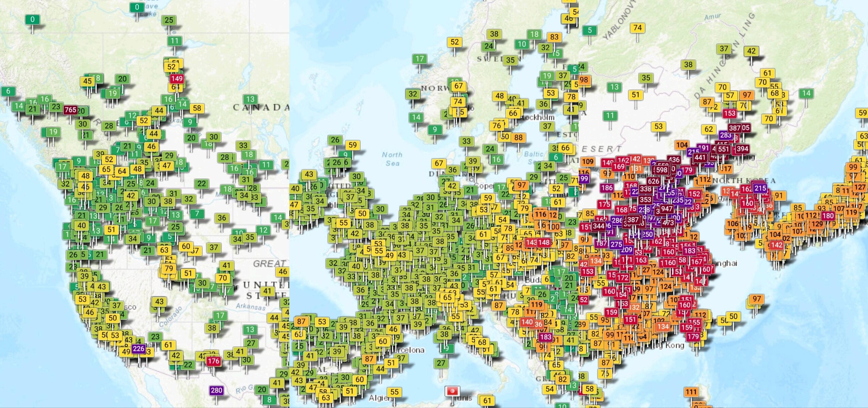868x408 pixels.
Task: Open the purple 226 marker in California
Action: (139, 348)
